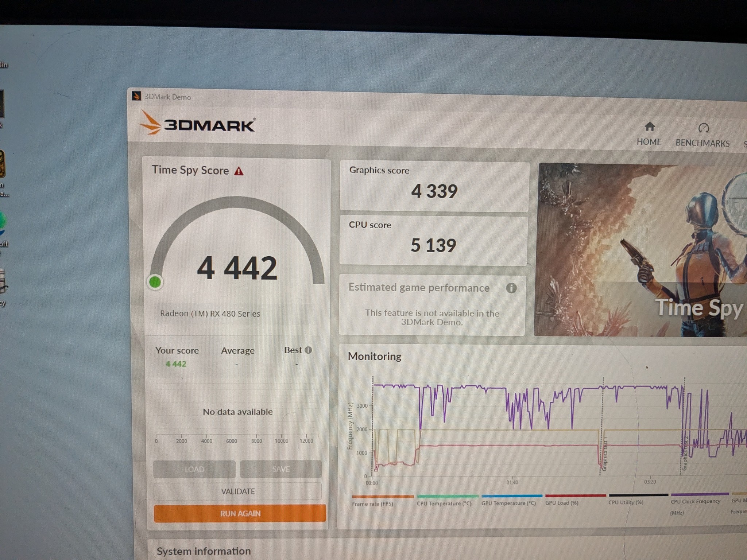The height and width of the screenshot is (560, 747).
Task: Click the red warning triangle beside Time Spy Score
Action: tap(239, 171)
